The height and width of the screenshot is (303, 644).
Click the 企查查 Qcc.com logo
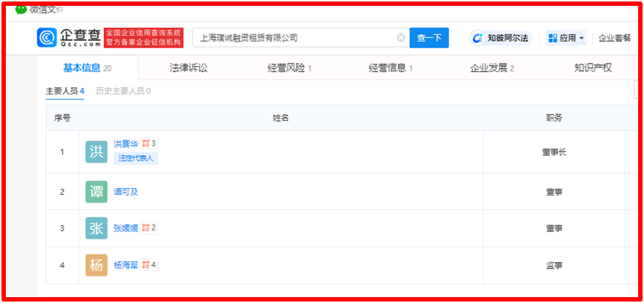coord(69,37)
